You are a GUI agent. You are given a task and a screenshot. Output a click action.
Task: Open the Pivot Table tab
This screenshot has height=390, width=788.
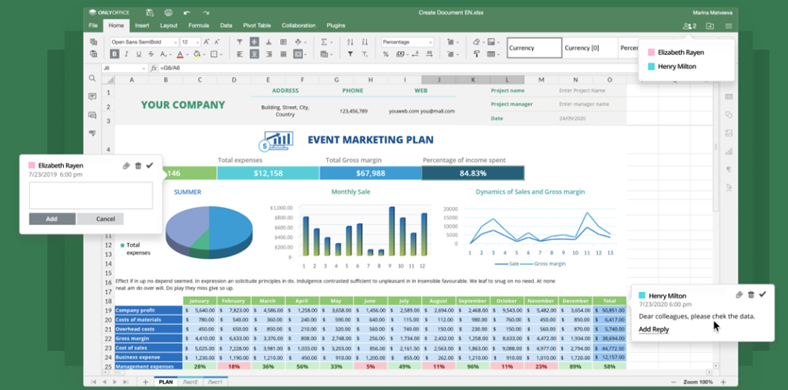point(257,25)
